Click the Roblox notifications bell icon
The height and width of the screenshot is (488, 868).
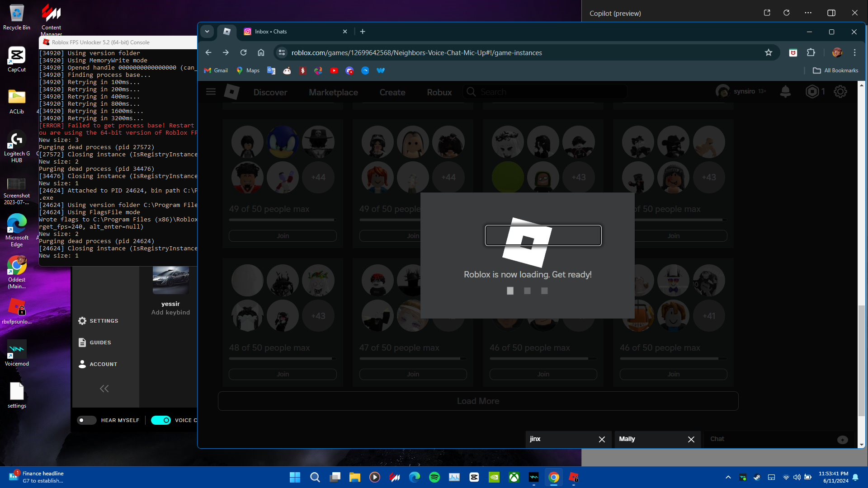click(x=785, y=92)
